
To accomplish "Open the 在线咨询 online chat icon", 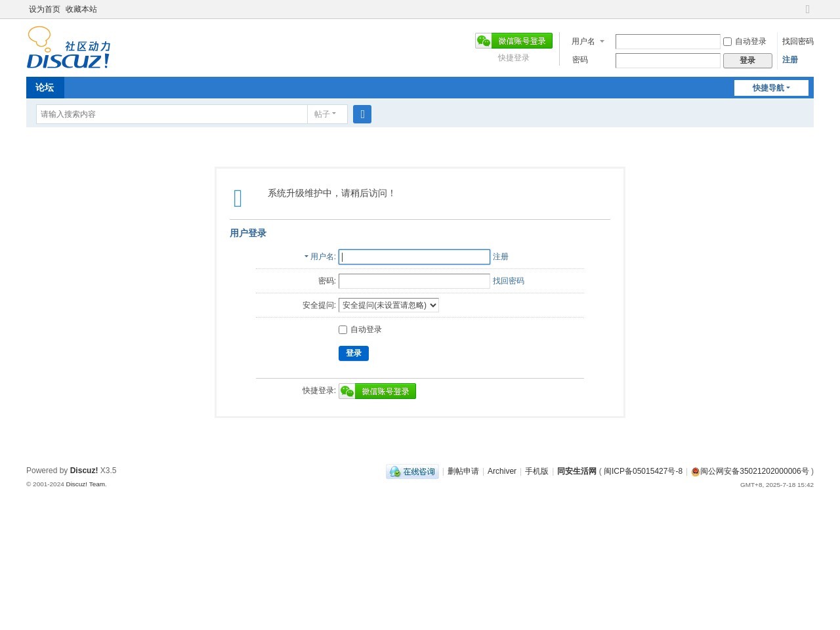I will click(x=412, y=472).
